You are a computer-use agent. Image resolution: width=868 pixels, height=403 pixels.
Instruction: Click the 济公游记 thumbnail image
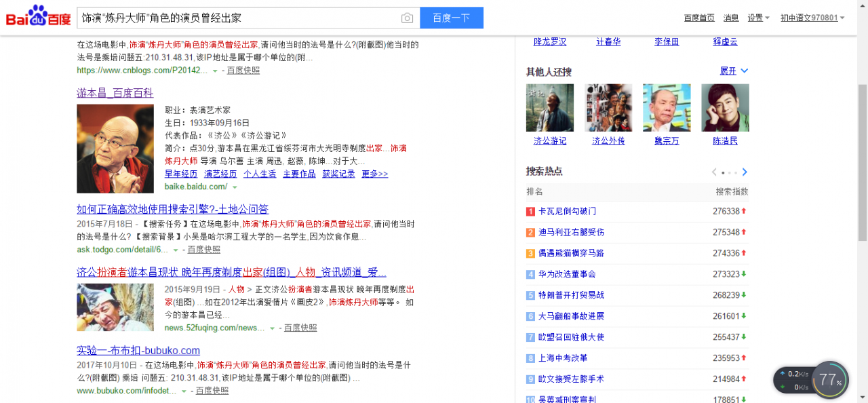pos(550,107)
